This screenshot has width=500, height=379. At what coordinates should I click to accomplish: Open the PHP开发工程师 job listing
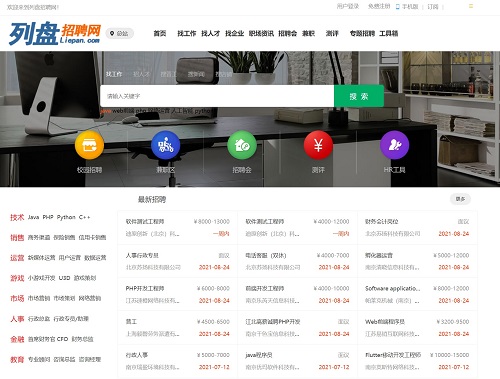coord(145,288)
